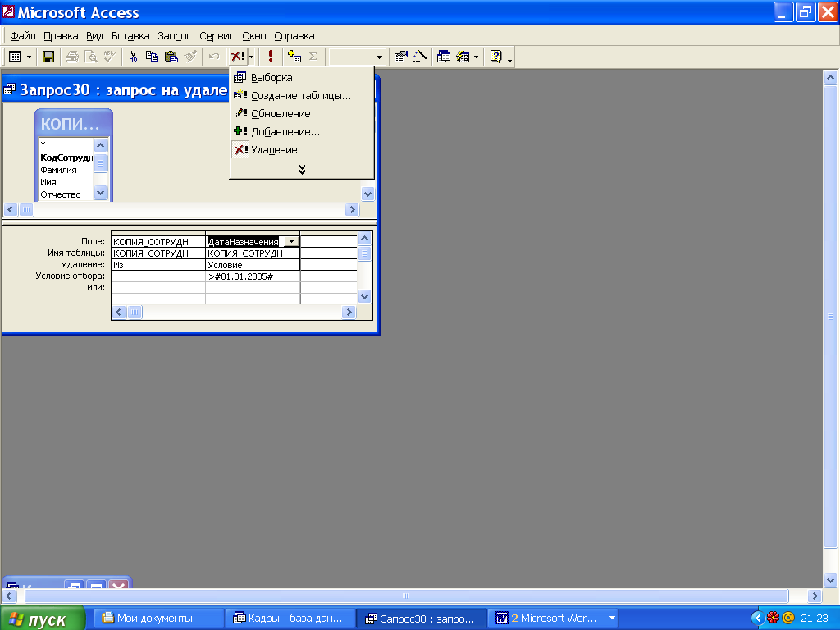
Task: Open the New Object dropdown arrow
Action: pos(477,57)
